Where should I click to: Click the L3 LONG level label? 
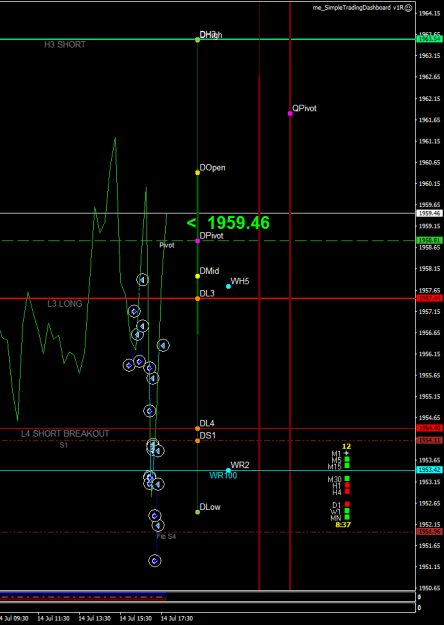pos(65,304)
